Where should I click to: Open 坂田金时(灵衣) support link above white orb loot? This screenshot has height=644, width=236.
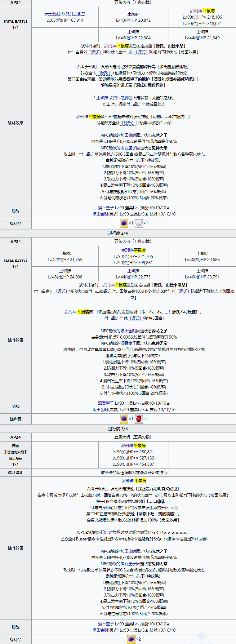point(105,214)
